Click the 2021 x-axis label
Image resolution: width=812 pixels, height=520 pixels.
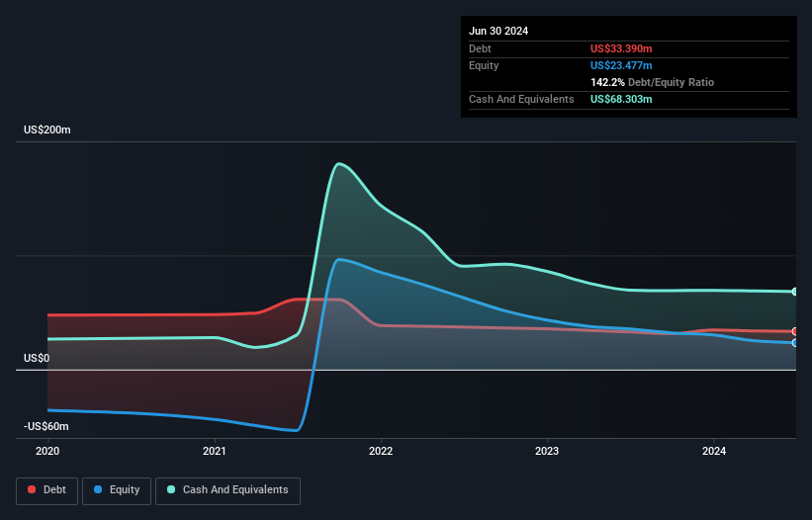coord(214,451)
